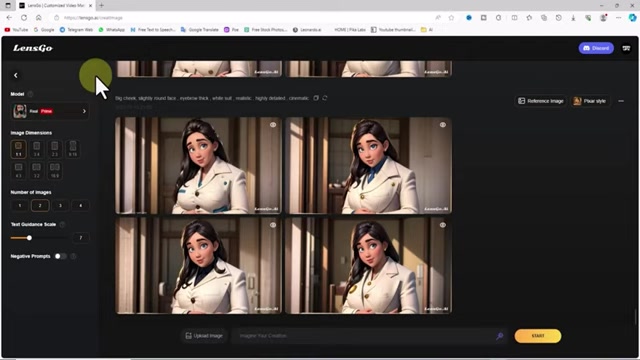This screenshot has height=360, width=640.
Task: Expand the Model selector chevron
Action: click(x=84, y=111)
